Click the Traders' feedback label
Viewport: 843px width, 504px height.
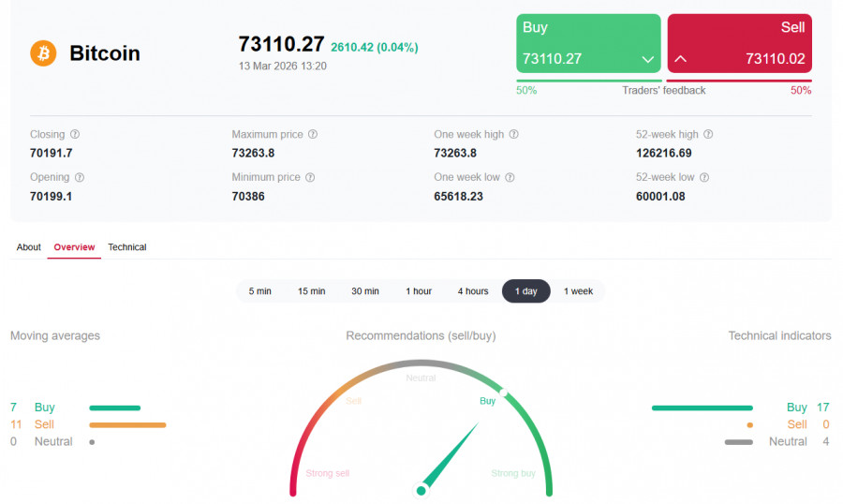(x=664, y=90)
